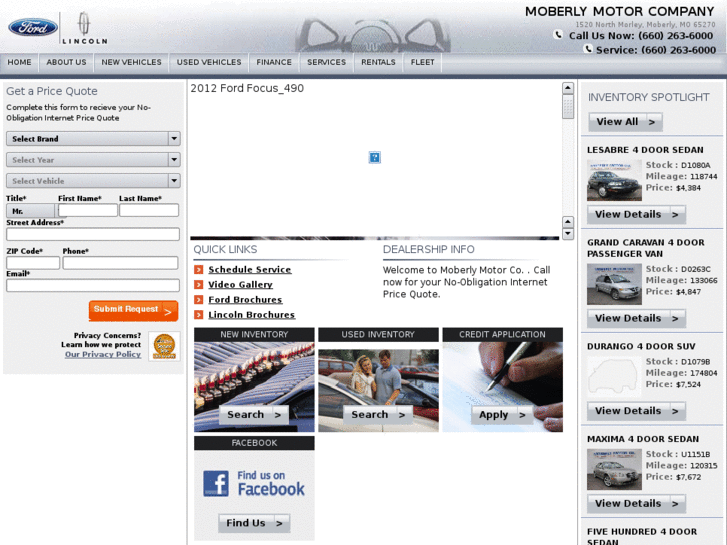Click the Street Address input field

click(93, 234)
